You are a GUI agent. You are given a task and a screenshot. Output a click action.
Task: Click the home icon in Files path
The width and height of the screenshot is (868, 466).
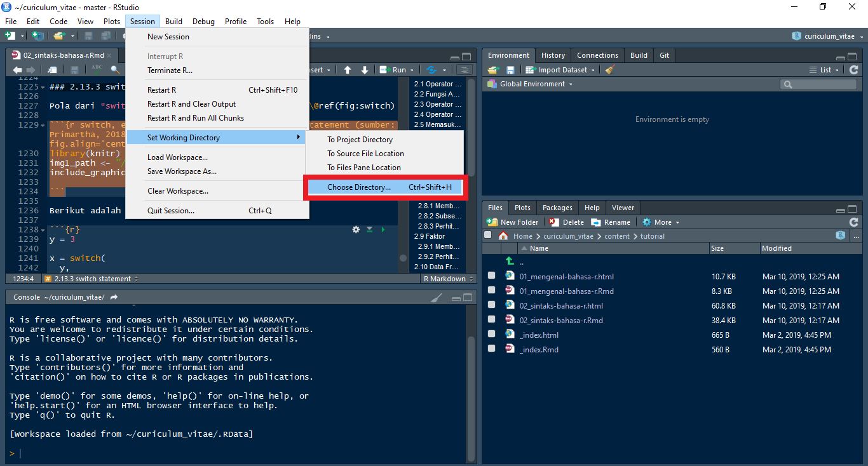tap(503, 236)
